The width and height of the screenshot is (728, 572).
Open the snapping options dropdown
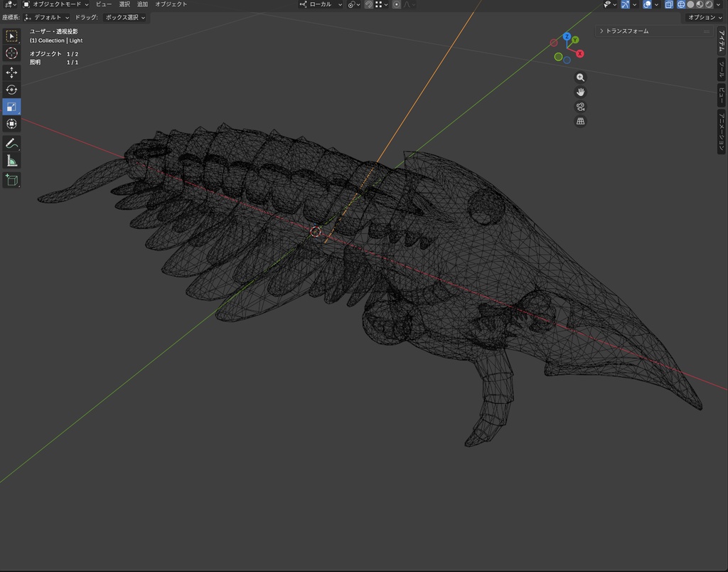click(382, 4)
